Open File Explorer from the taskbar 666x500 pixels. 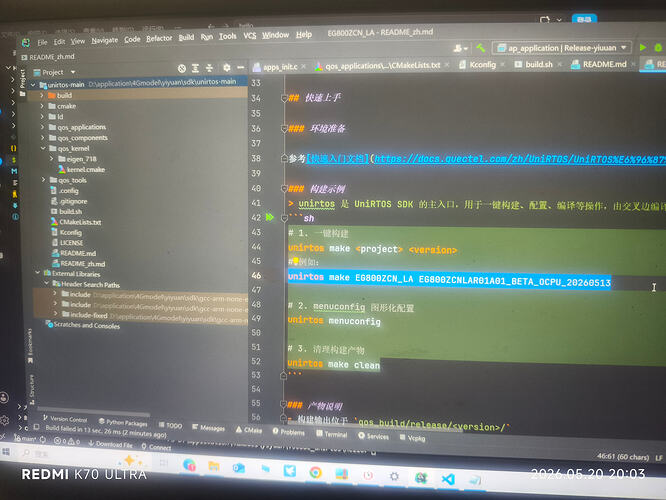tap(214, 466)
